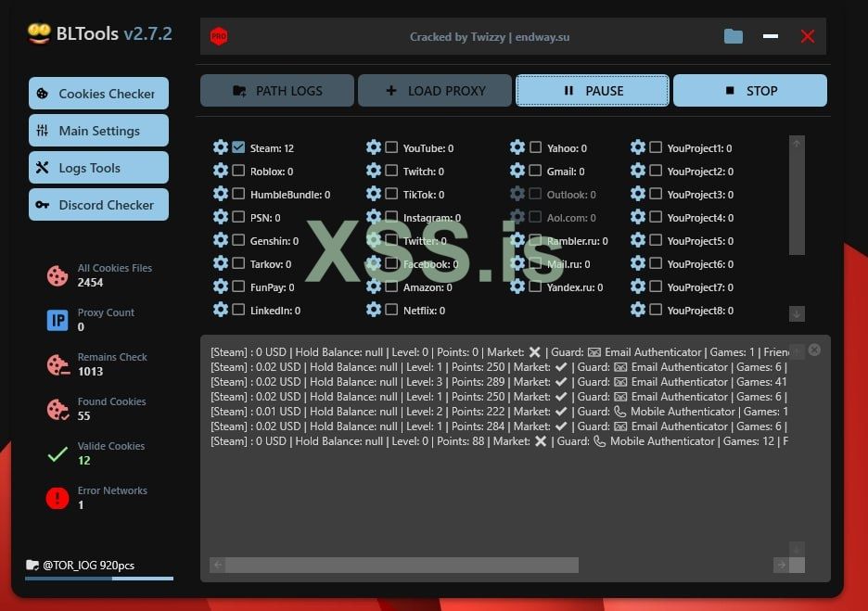Screen dimensions: 868x611
Task: Click services list scroll-up arrow
Action: point(797,144)
